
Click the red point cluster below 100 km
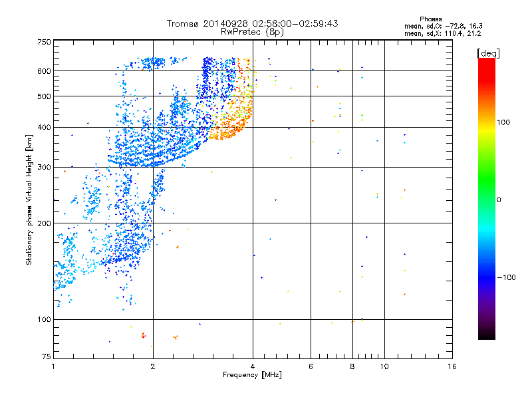coord(144,336)
